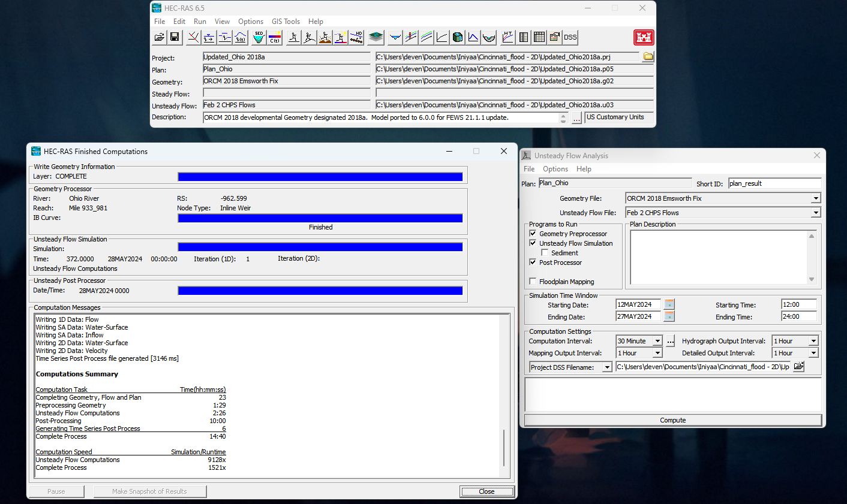Launch Unsteady Flow Analysis running-man icon
This screenshot has height=504, width=847.
click(x=309, y=37)
